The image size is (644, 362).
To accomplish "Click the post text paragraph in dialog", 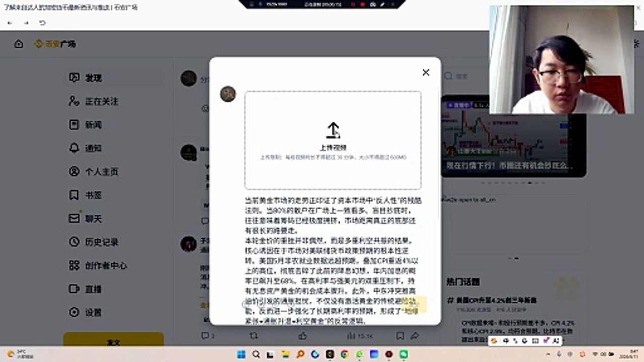I will [x=333, y=260].
